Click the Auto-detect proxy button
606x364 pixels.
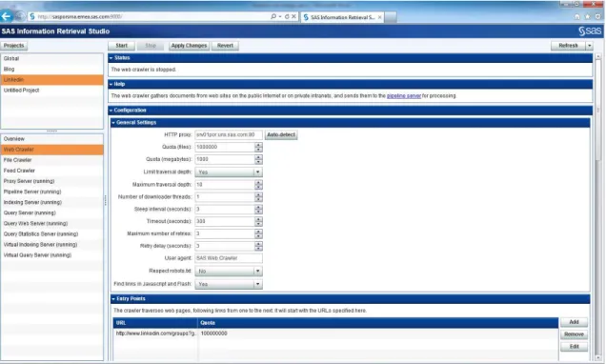(x=281, y=135)
